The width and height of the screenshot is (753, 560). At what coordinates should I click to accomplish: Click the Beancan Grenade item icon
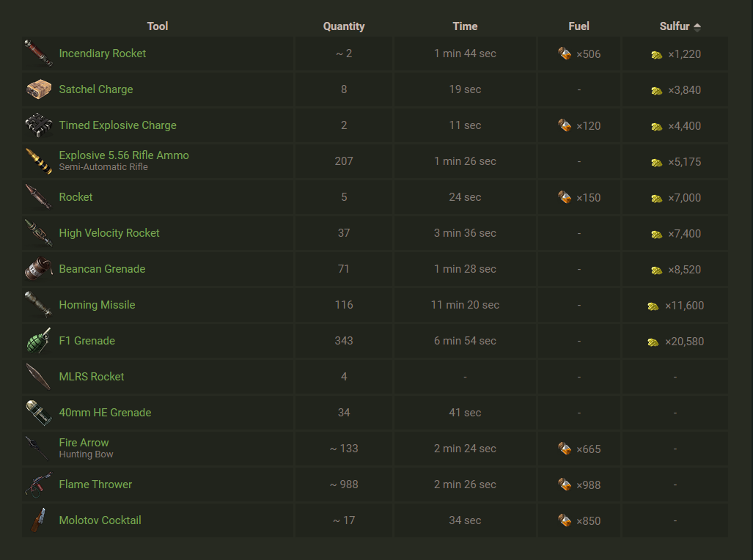(38, 269)
